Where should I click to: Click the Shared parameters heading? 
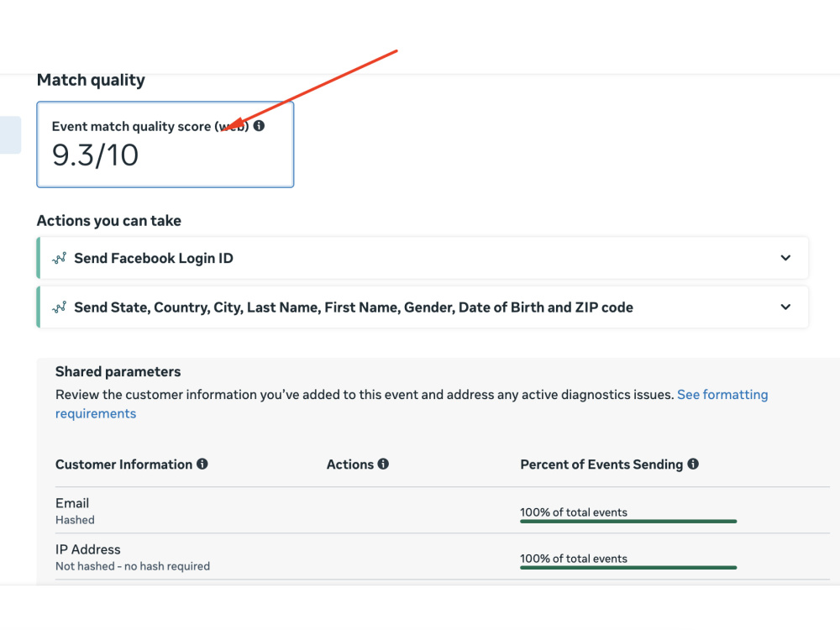click(118, 371)
